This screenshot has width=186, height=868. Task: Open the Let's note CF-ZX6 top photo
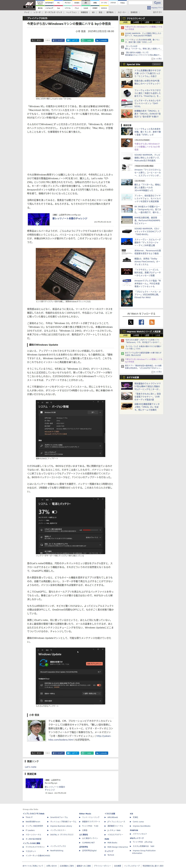(x=70, y=71)
